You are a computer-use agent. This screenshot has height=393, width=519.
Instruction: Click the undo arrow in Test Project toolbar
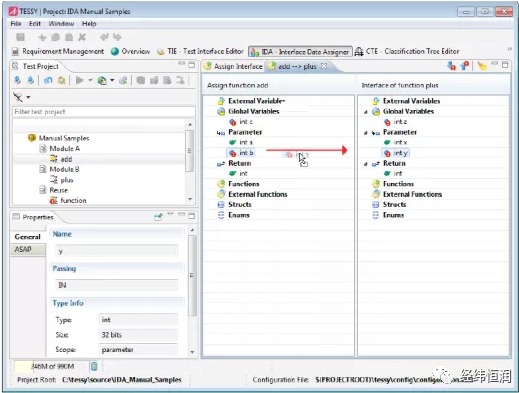pos(48,80)
